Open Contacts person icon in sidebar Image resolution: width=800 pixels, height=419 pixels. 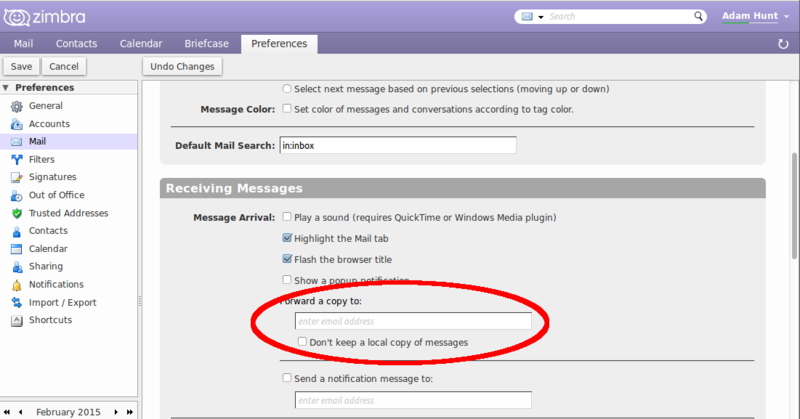17,231
